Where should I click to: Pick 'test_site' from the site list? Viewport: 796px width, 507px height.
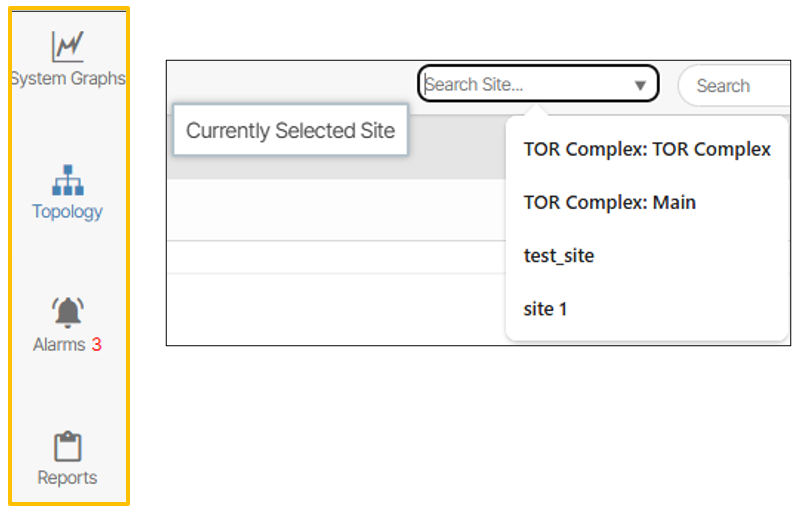(x=558, y=255)
